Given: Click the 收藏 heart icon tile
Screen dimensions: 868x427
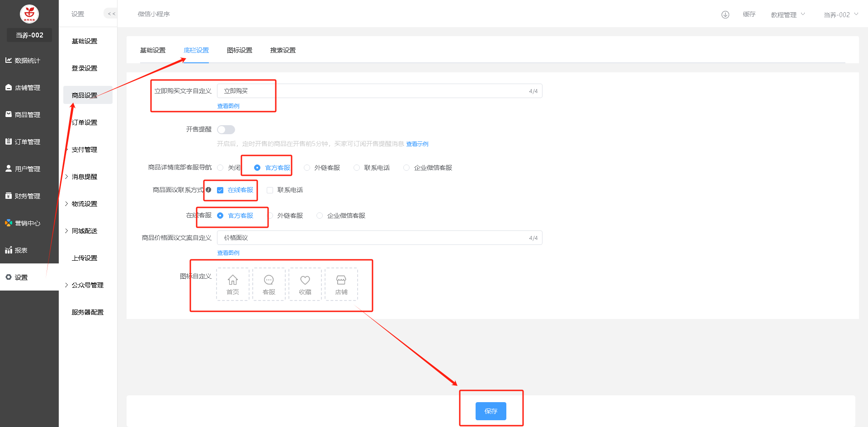Looking at the screenshot, I should click(x=305, y=284).
